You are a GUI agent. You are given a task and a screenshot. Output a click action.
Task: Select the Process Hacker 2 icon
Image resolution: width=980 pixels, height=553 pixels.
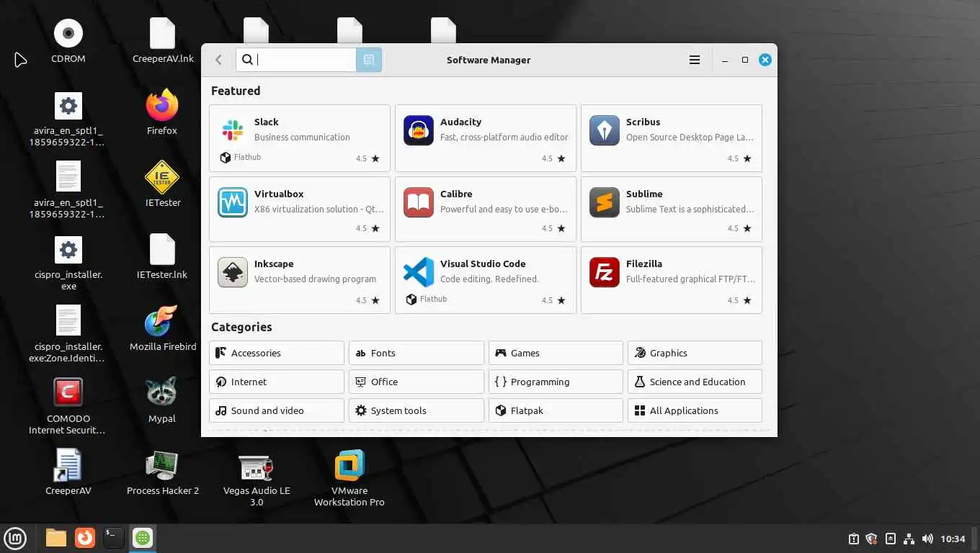tap(161, 466)
